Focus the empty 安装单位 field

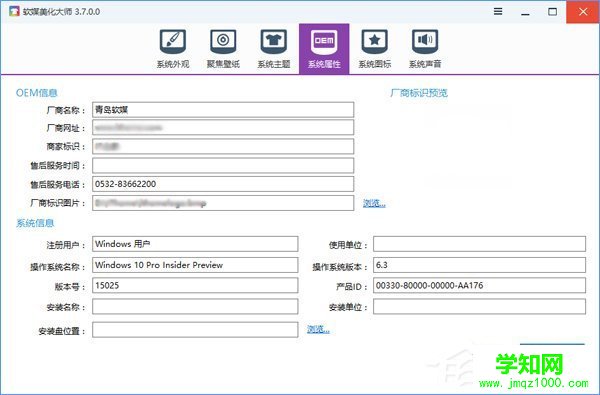point(479,307)
